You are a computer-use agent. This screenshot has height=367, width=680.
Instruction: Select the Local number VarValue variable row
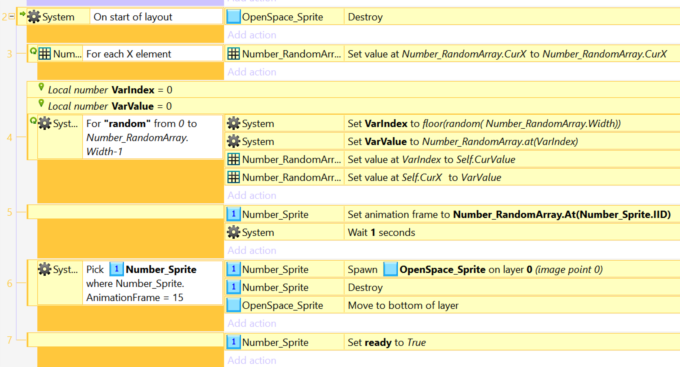click(x=353, y=106)
